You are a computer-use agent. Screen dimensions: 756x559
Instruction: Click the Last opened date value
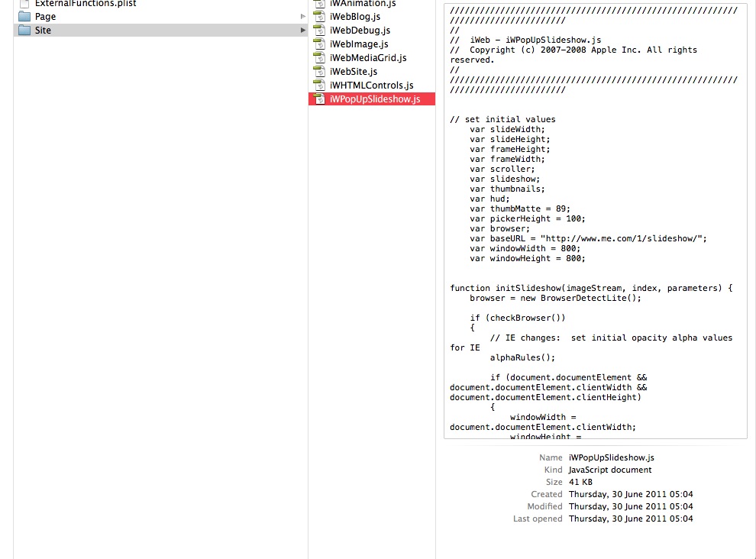tap(631, 519)
